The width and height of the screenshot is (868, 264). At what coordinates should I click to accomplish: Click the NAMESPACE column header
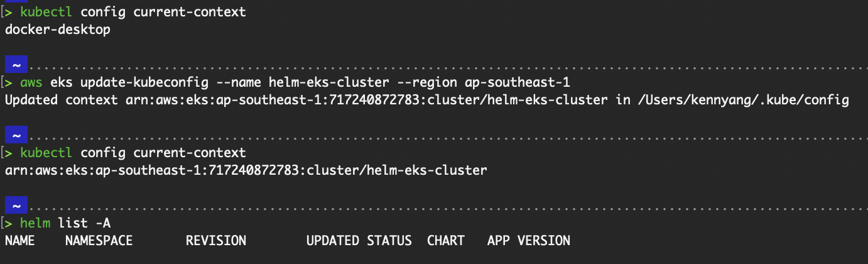(99, 241)
